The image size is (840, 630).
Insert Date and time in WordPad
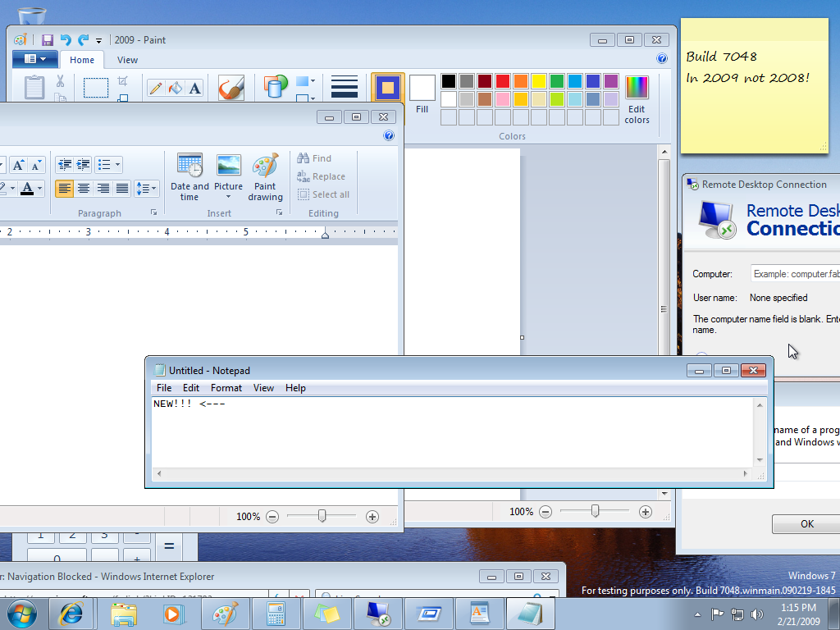pos(189,177)
